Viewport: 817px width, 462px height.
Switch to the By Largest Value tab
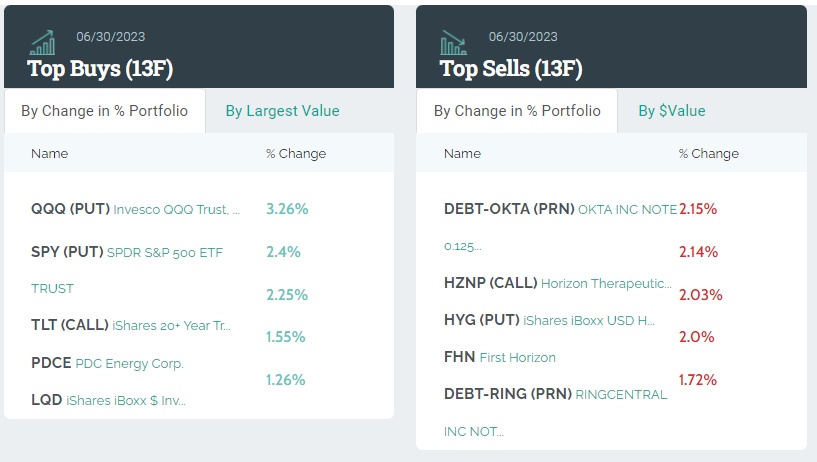tap(282, 111)
